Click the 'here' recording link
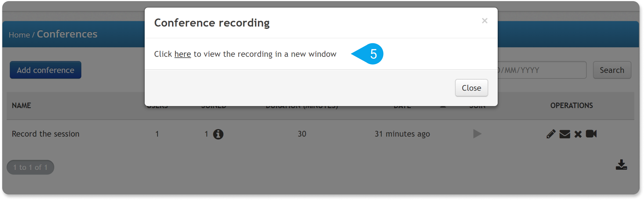644x200 pixels. click(x=183, y=54)
